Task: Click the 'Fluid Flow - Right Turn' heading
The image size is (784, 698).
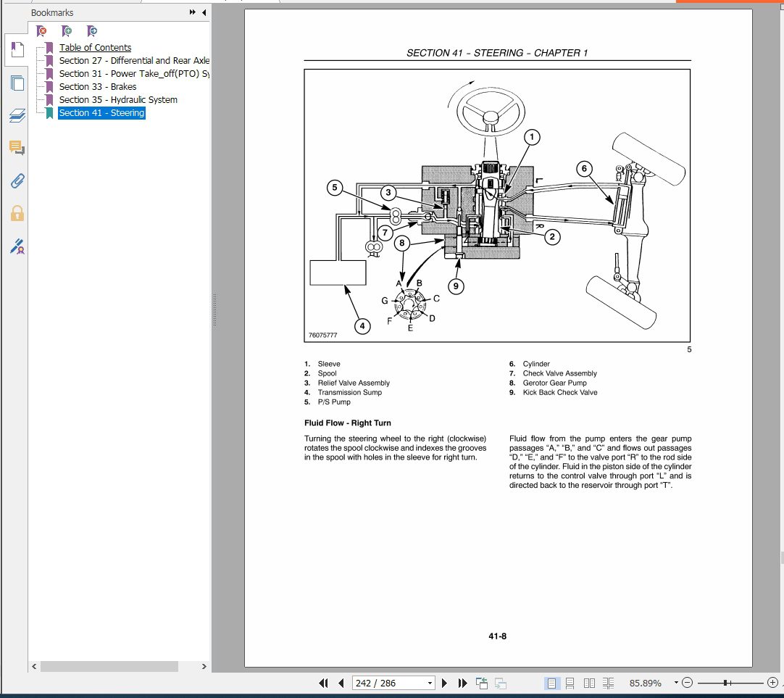Action: (348, 423)
